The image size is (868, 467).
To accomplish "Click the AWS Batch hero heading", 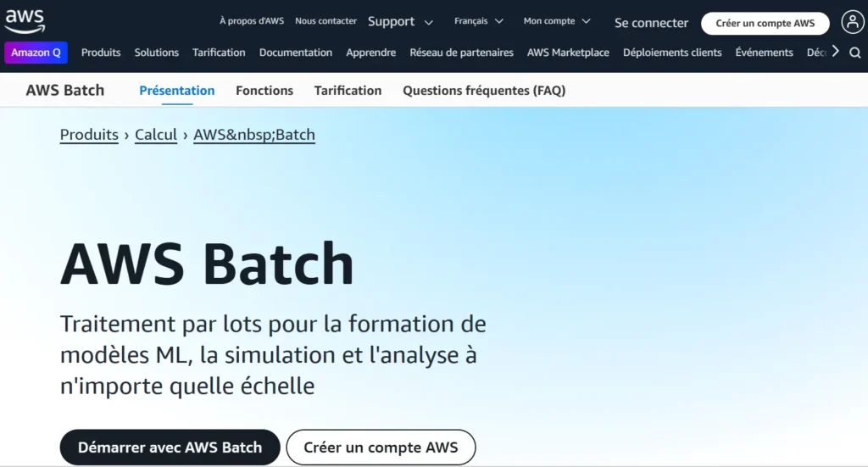I will point(207,264).
